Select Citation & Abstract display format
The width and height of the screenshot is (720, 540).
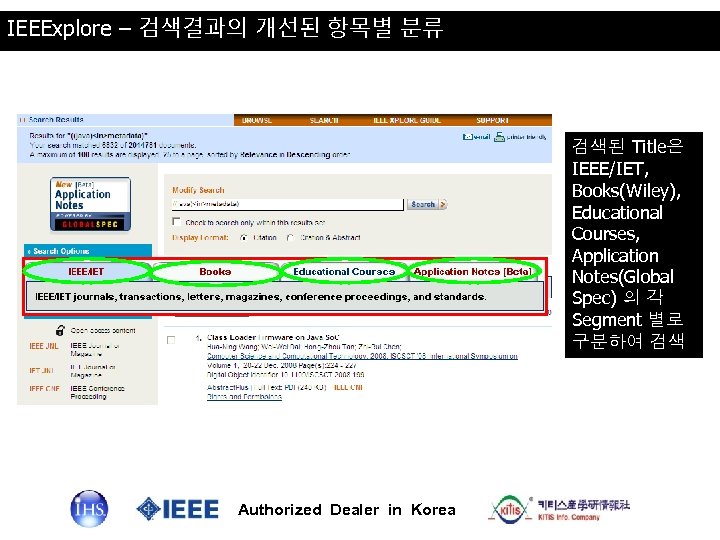pos(290,237)
